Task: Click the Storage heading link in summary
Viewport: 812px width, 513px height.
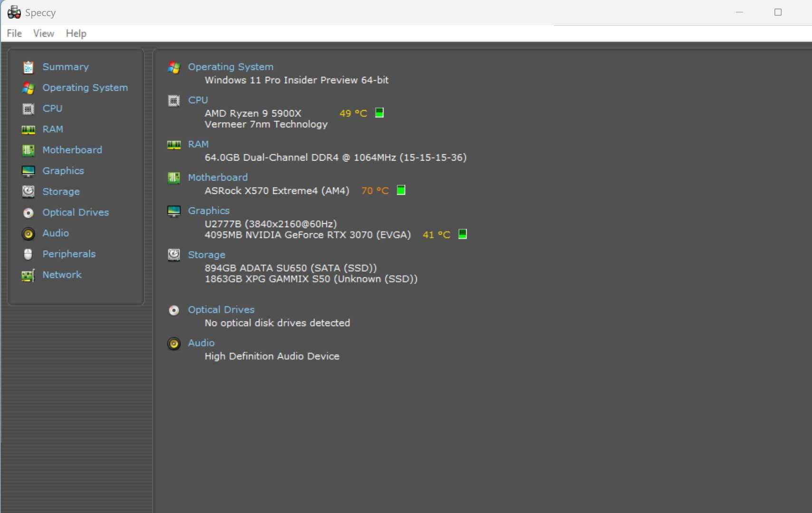Action: pyautogui.click(x=206, y=255)
